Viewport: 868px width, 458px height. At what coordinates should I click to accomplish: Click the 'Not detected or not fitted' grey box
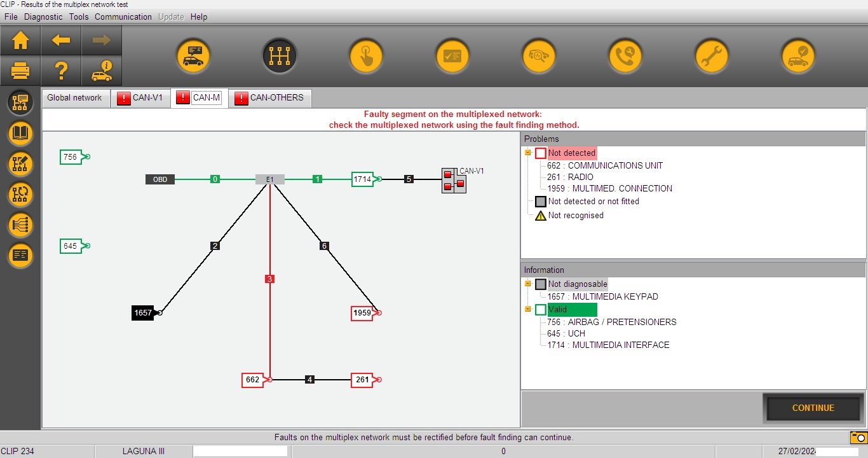pos(541,202)
